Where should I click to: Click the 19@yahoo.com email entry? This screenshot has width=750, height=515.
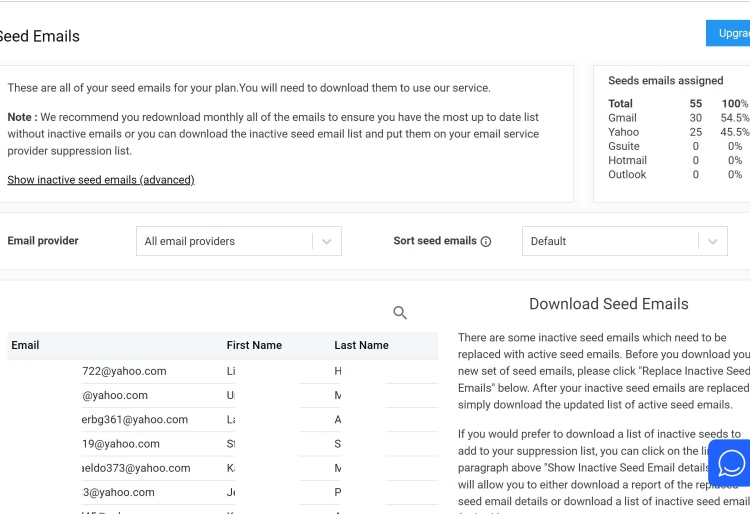[x=121, y=444]
